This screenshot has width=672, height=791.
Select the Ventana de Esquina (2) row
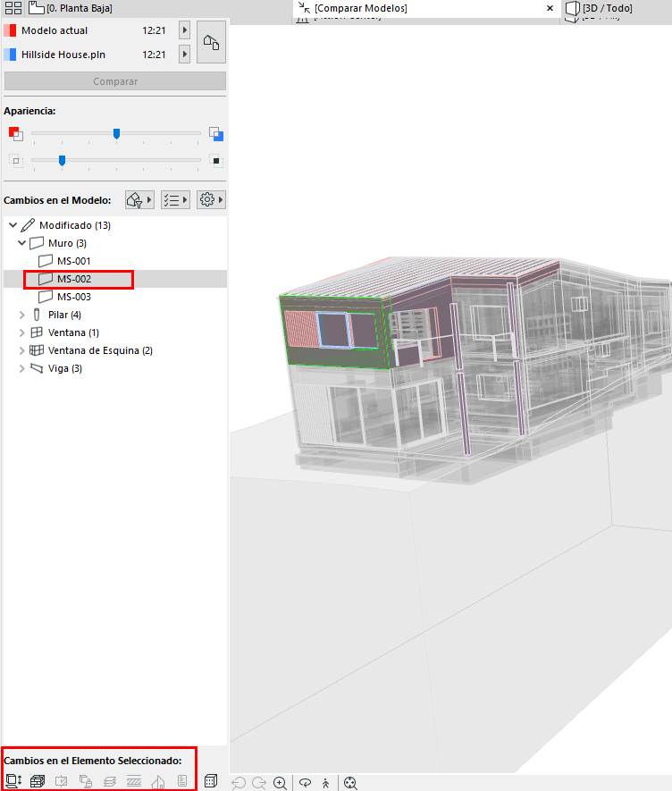click(x=115, y=350)
